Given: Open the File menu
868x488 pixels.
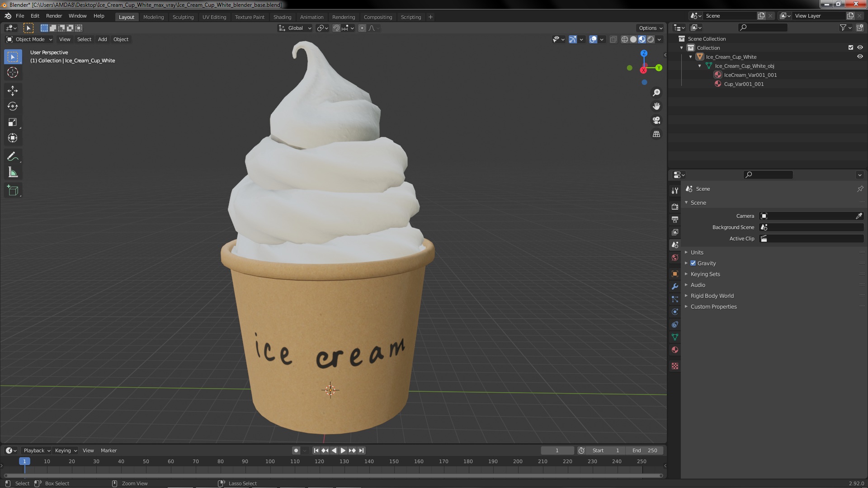Looking at the screenshot, I should coord(20,16).
